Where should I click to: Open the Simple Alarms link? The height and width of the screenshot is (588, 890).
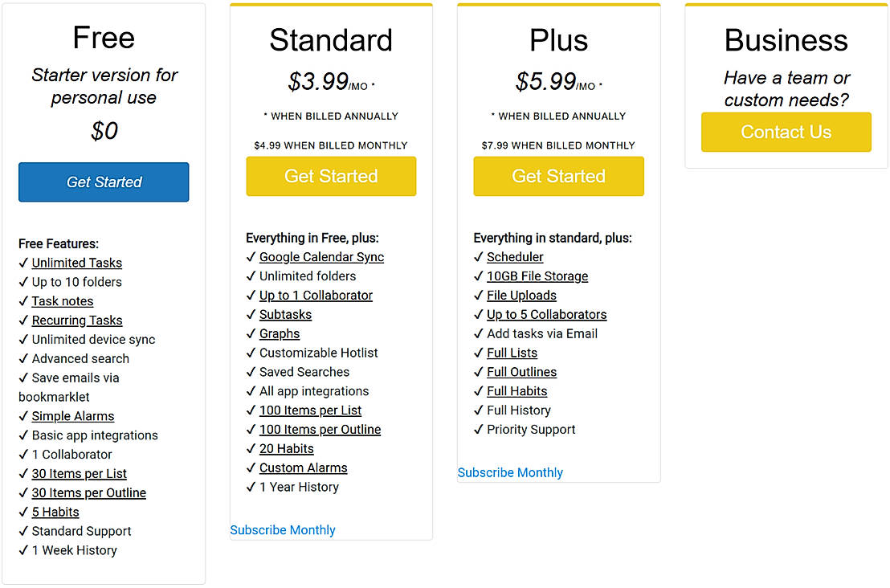tap(73, 416)
